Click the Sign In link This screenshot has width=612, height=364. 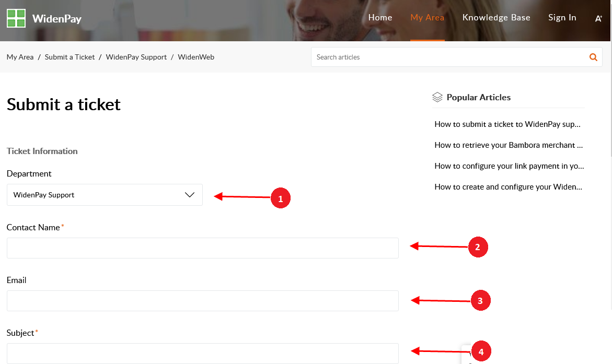(x=562, y=18)
